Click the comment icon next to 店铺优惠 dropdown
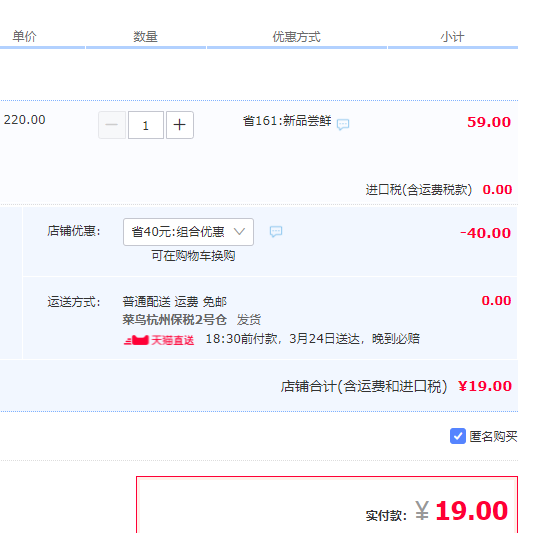This screenshot has height=533, width=536. (x=276, y=232)
